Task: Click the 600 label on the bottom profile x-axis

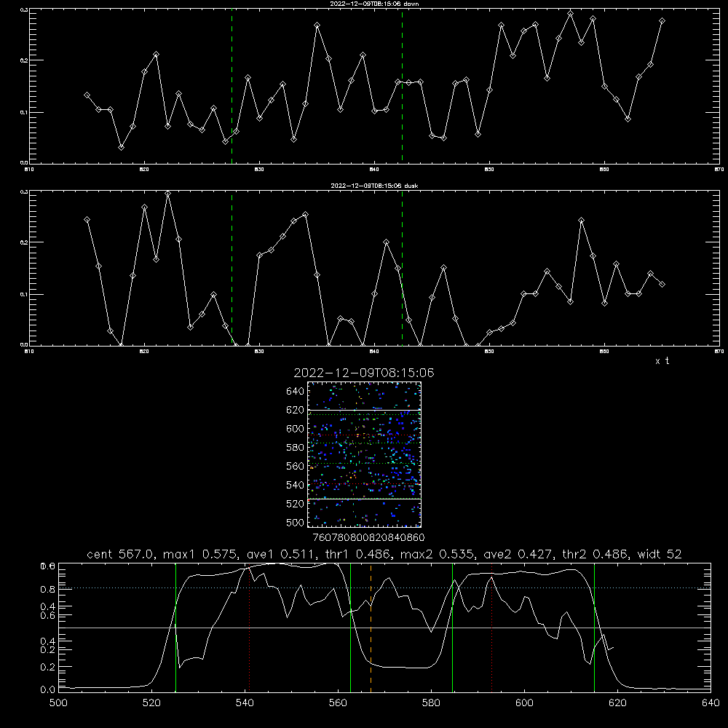Action: tap(525, 703)
